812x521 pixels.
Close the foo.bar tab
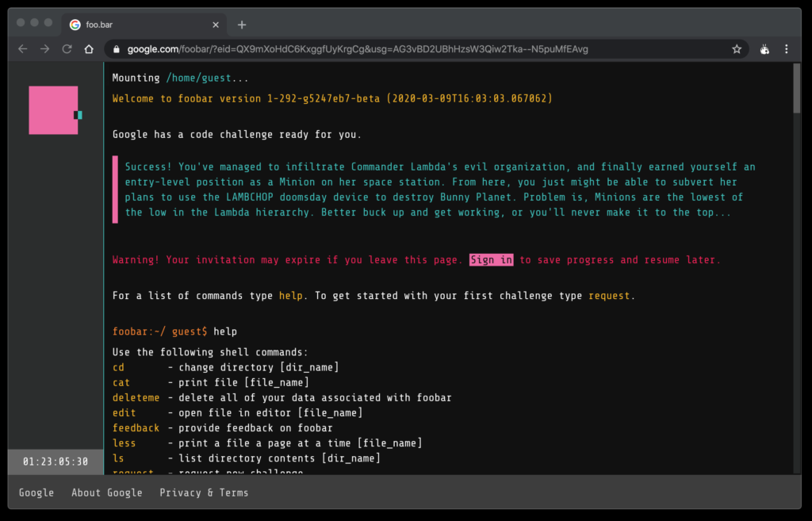coord(216,25)
